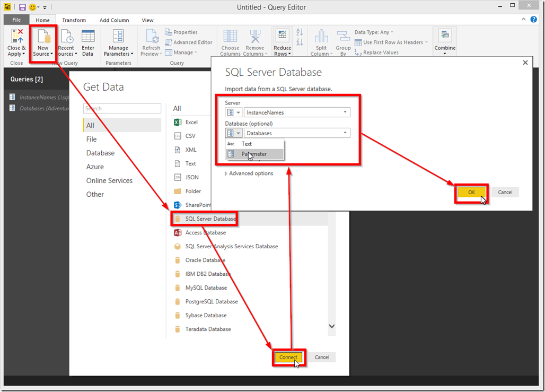Select Excel in the Get Data list
Viewport: 545px width, 392px height.
(186, 122)
